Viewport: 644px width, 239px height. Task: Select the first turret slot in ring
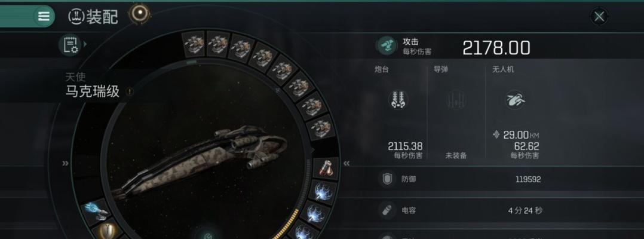tap(194, 44)
